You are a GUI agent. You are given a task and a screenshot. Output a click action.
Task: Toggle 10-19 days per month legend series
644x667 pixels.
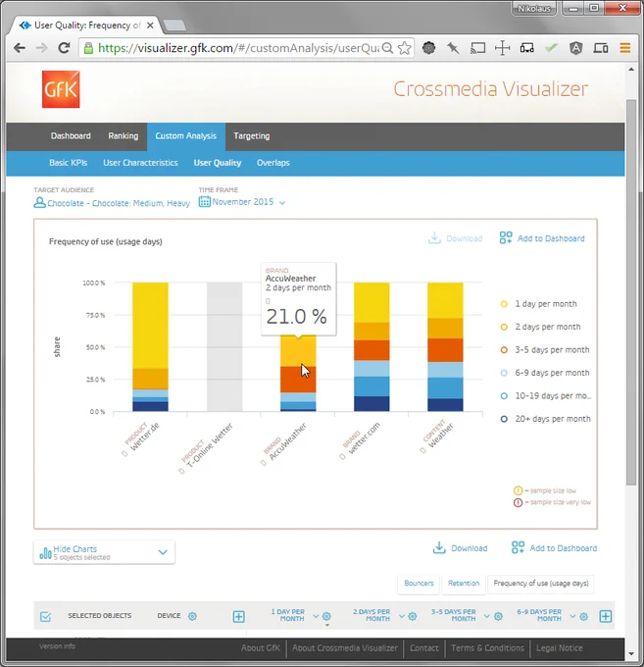tap(546, 395)
